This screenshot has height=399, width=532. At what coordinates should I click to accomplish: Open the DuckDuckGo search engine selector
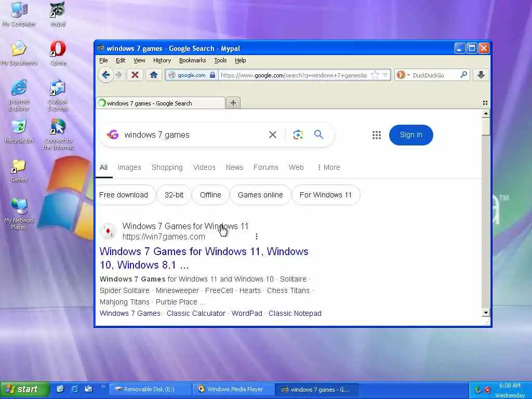tap(403, 75)
